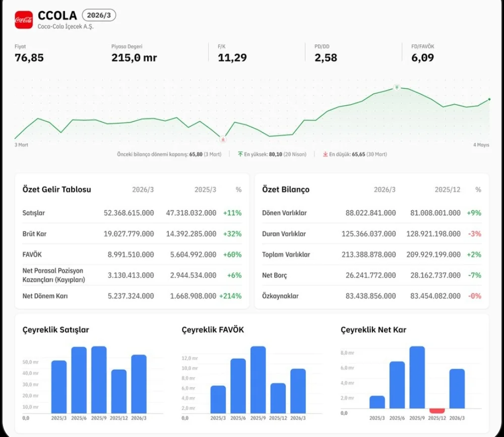504x437 pixels.
Task: Select the 2026/3 period badge
Action: 99,15
